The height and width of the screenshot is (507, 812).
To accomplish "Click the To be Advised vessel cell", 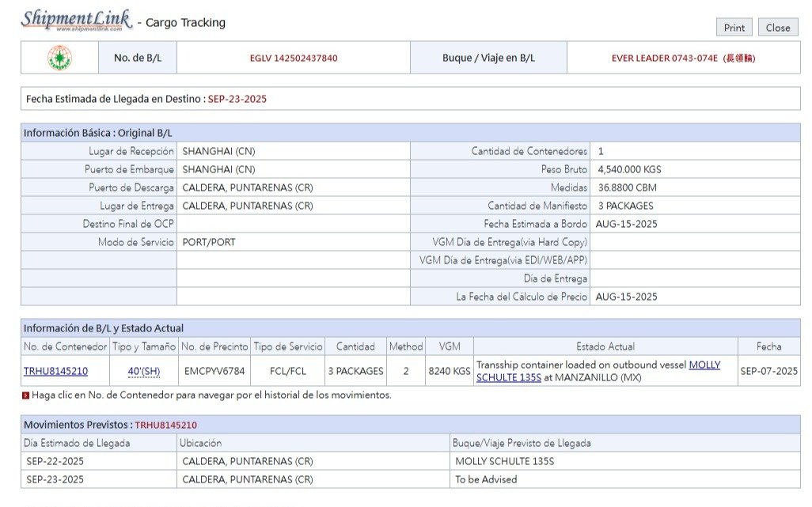I will (x=486, y=479).
